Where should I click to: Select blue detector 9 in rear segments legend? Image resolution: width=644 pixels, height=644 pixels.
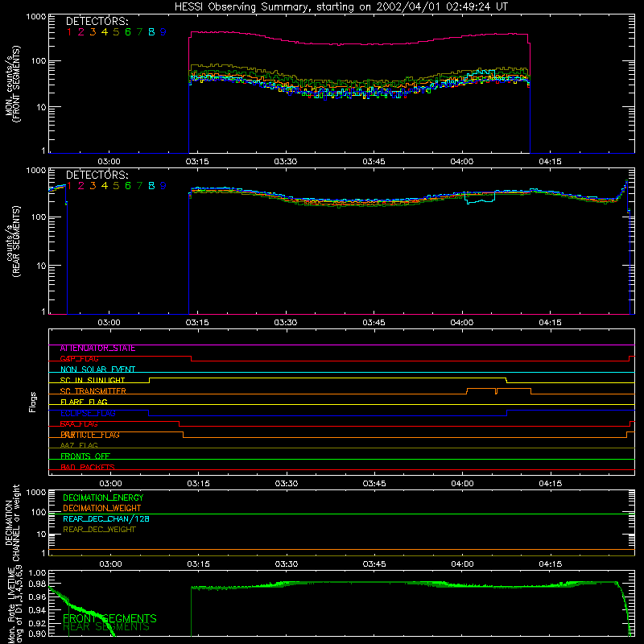click(x=163, y=186)
